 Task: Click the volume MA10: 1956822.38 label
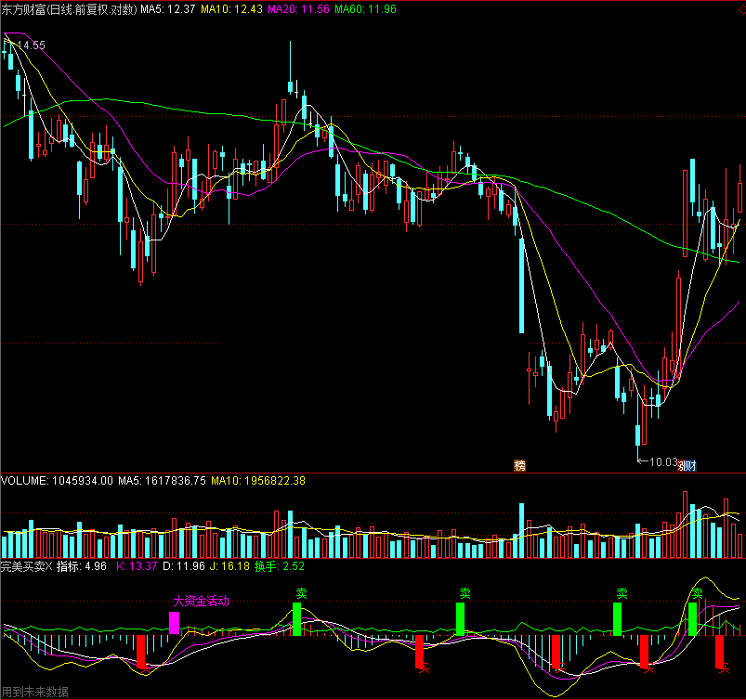tap(258, 481)
